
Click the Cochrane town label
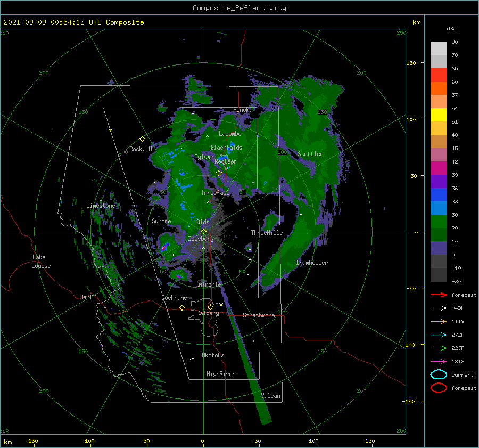coord(174,298)
